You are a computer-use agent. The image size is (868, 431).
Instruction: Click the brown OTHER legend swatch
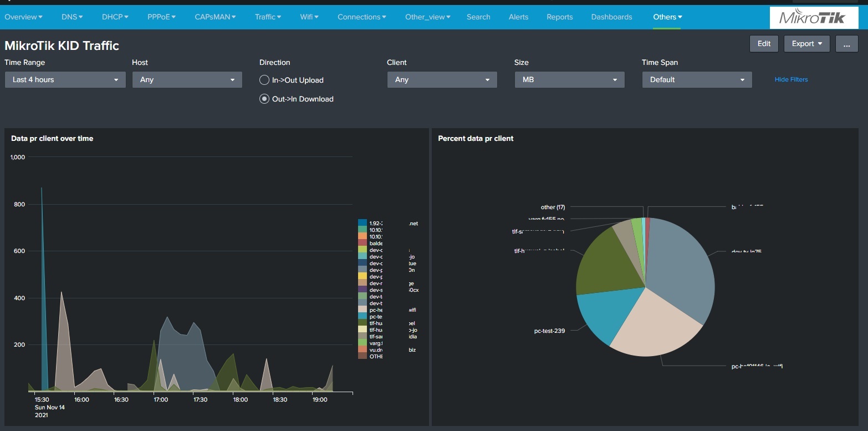click(x=362, y=356)
